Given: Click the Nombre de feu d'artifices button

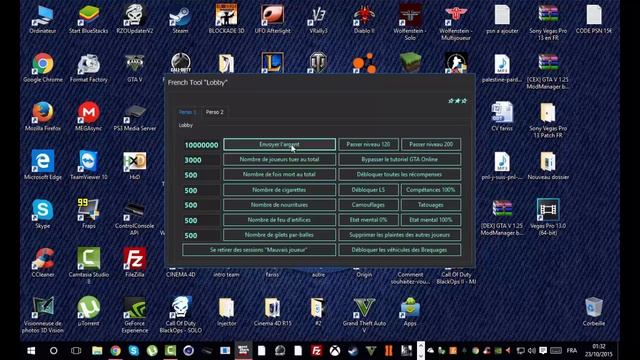Looking at the screenshot, I should [280, 220].
